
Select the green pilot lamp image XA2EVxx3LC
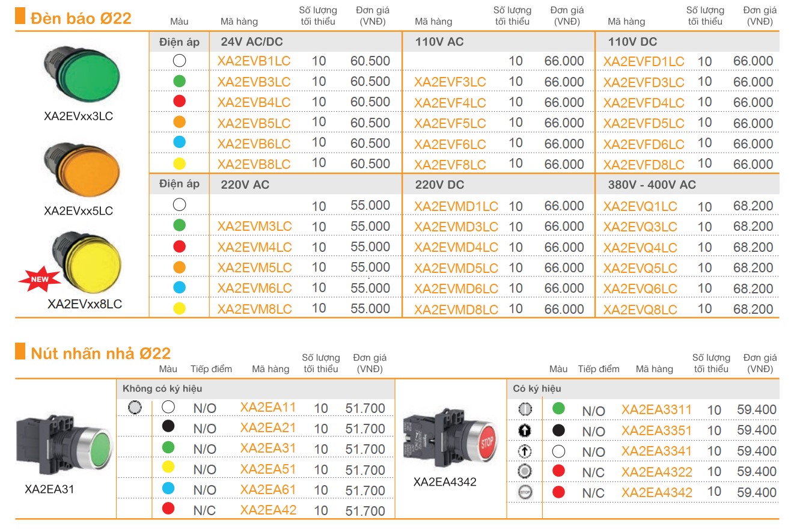pyautogui.click(x=81, y=74)
